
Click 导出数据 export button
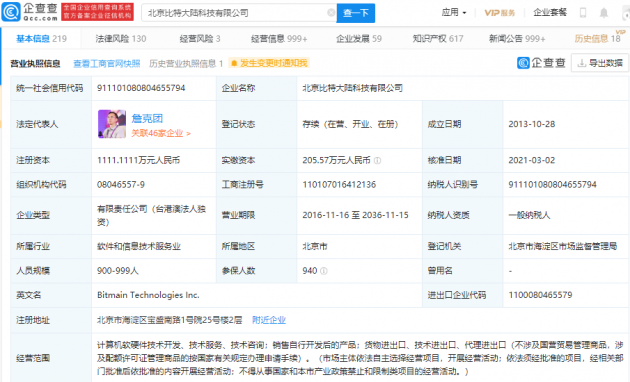(600, 63)
